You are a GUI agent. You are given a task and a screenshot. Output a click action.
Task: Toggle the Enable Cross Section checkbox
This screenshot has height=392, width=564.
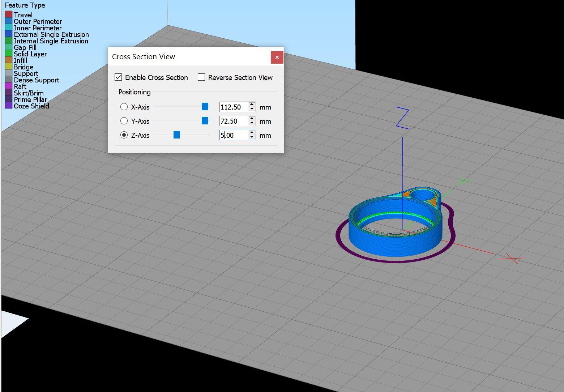click(x=118, y=77)
